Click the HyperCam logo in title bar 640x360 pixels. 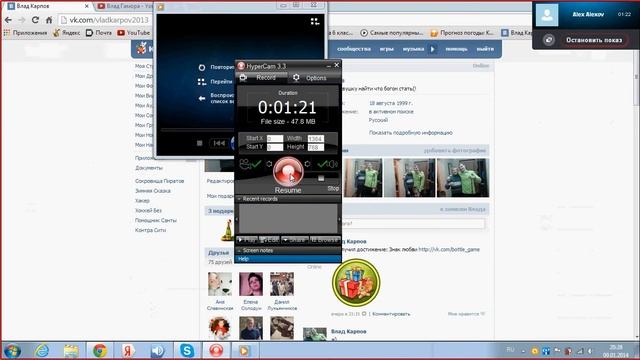point(241,66)
